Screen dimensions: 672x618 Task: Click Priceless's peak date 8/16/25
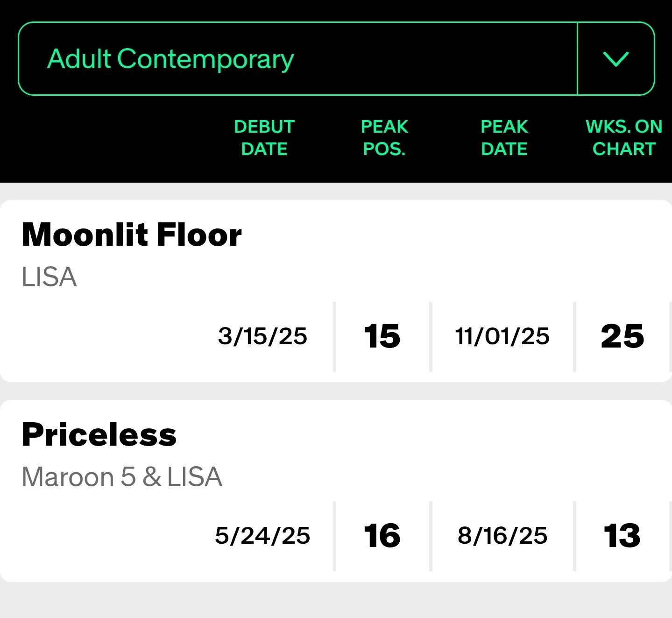click(x=502, y=536)
